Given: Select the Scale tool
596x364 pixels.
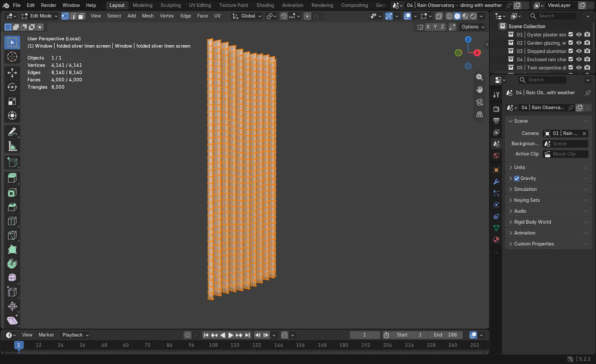Looking at the screenshot, I should click(x=12, y=101).
